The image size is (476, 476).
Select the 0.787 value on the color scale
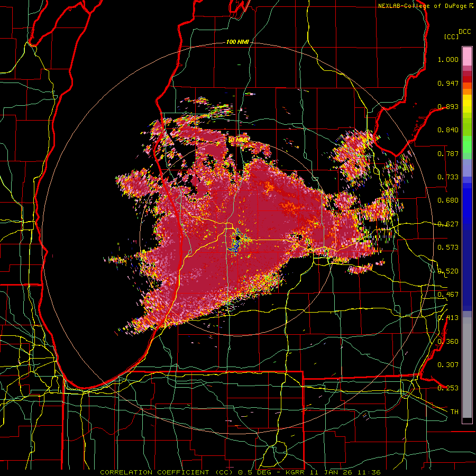coord(448,153)
